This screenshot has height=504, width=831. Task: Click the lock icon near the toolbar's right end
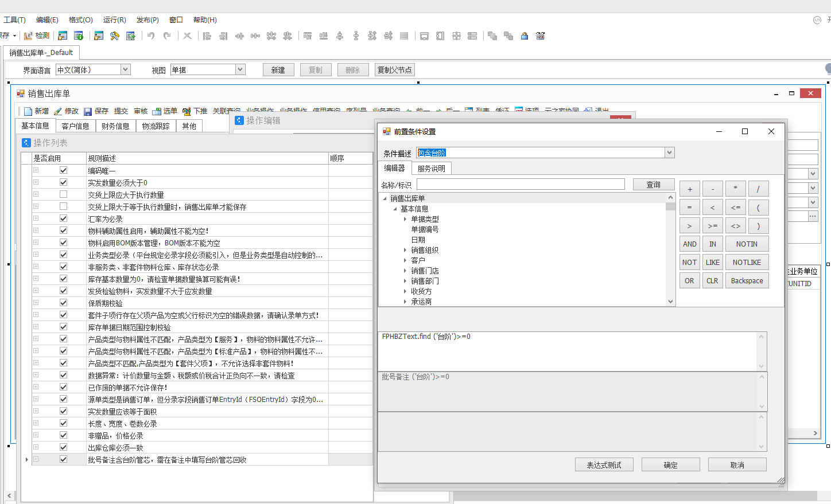point(524,36)
